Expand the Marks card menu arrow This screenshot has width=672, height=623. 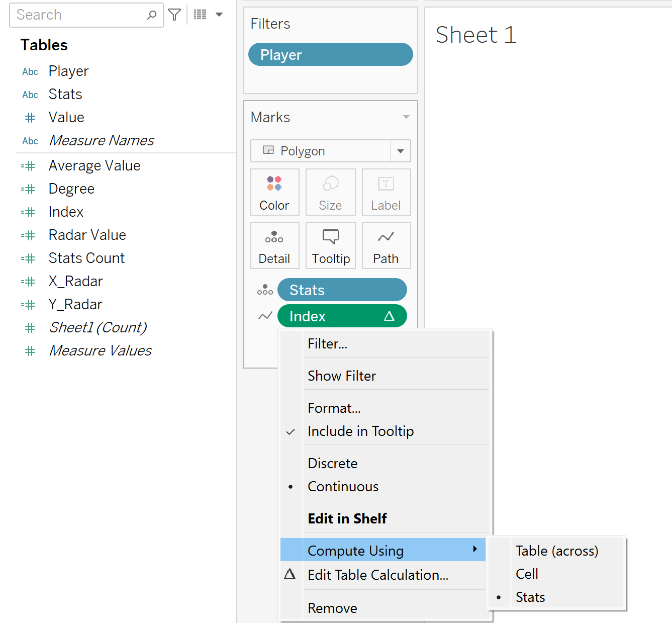click(406, 117)
